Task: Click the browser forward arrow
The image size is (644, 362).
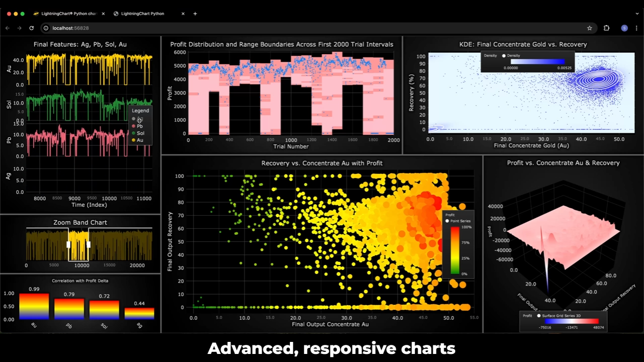Action: [x=20, y=28]
